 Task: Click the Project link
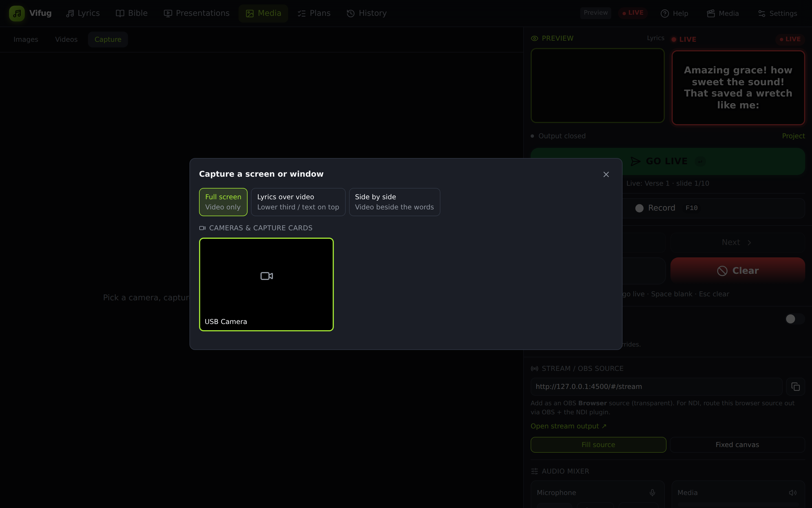tap(793, 136)
